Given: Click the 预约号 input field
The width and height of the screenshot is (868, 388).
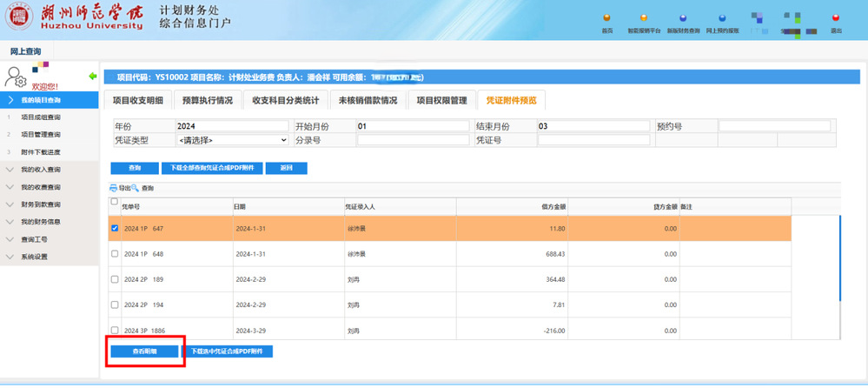Looking at the screenshot, I should click(x=775, y=126).
